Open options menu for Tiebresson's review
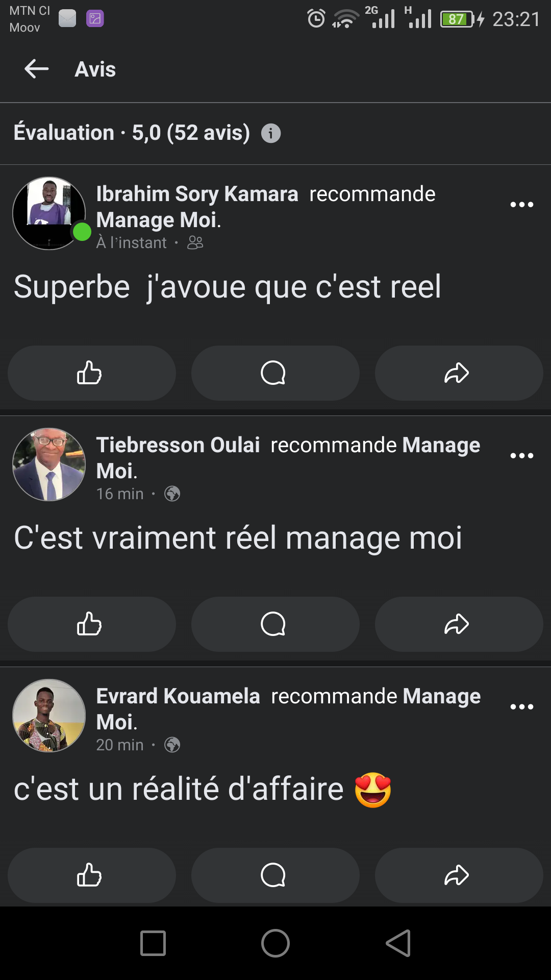Image resolution: width=551 pixels, height=980 pixels. click(x=521, y=456)
